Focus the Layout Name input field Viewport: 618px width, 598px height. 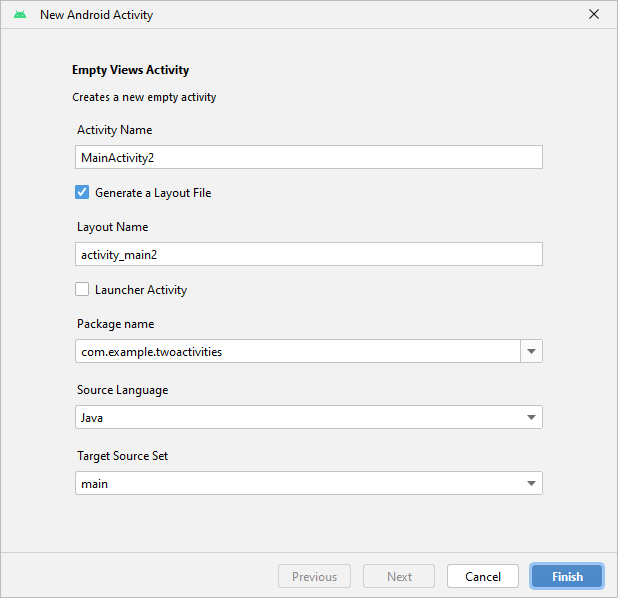click(308, 254)
